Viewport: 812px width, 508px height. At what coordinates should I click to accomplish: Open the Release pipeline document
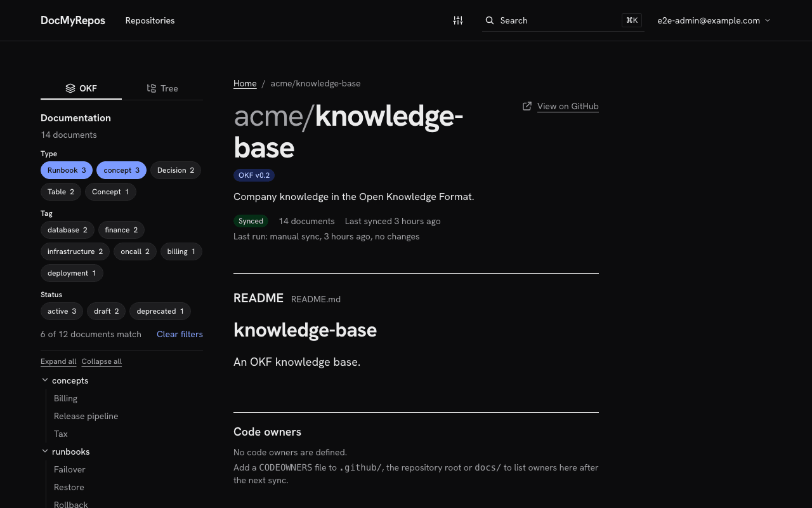(86, 416)
